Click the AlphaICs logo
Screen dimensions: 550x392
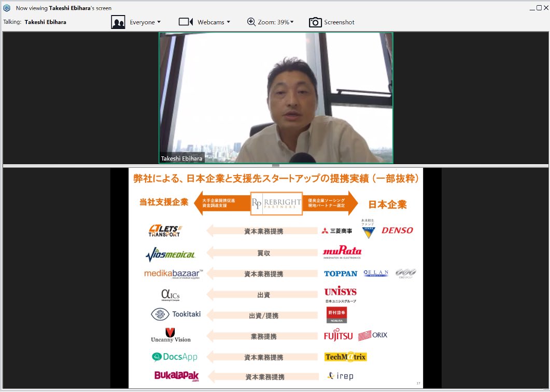tap(171, 295)
